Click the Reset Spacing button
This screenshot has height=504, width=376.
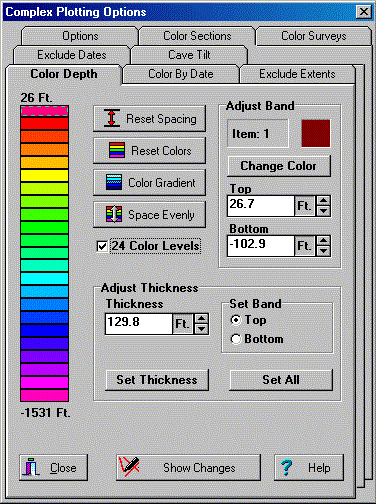[x=149, y=119]
